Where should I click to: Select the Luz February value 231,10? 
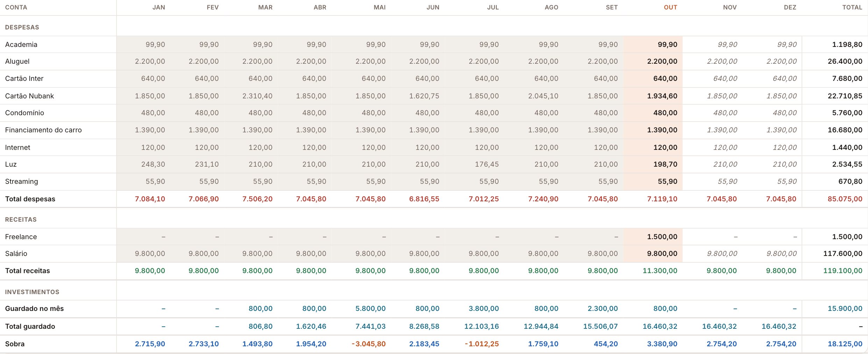point(207,164)
